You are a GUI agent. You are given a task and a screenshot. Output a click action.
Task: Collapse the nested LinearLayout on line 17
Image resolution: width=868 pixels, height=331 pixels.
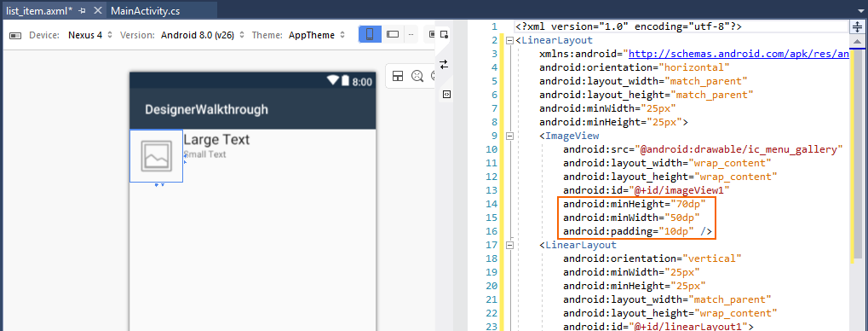coord(509,245)
